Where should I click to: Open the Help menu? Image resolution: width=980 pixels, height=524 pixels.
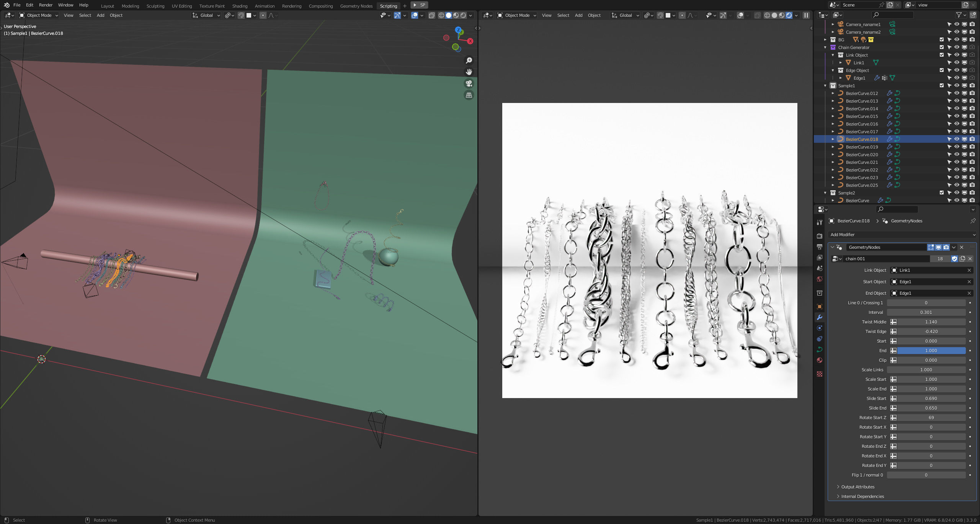click(83, 5)
